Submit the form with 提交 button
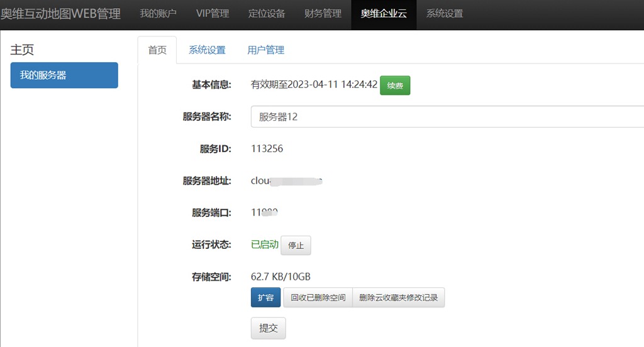The width and height of the screenshot is (644, 347). pos(268,328)
